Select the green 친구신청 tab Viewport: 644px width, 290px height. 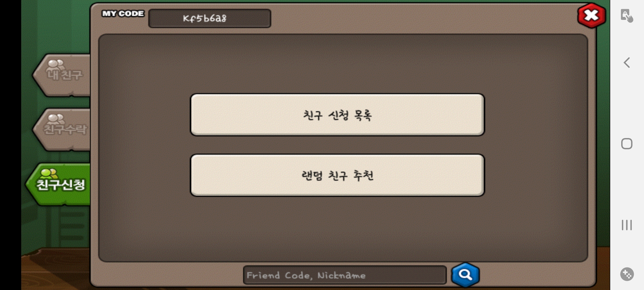(58, 184)
